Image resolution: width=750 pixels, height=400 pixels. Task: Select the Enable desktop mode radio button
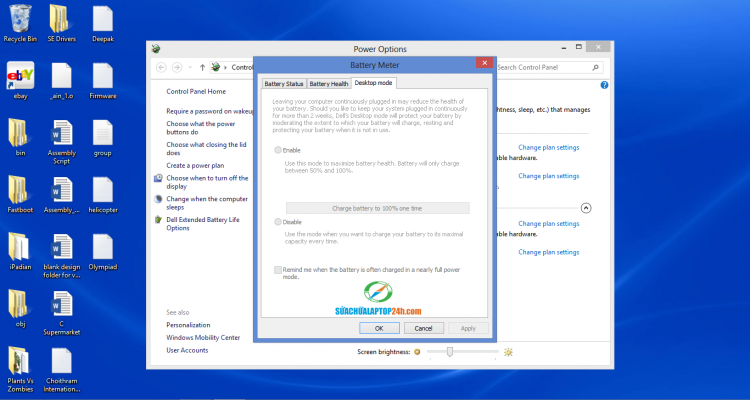278,150
